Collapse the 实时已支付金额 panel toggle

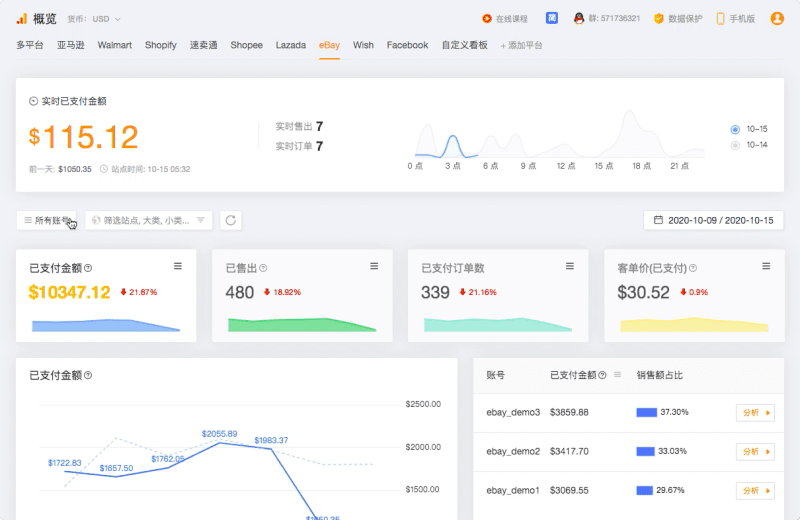pos(34,101)
